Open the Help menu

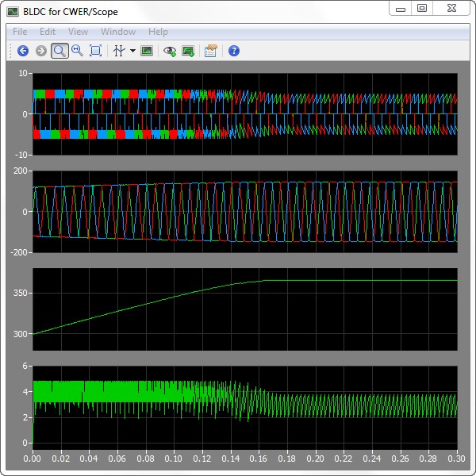158,32
